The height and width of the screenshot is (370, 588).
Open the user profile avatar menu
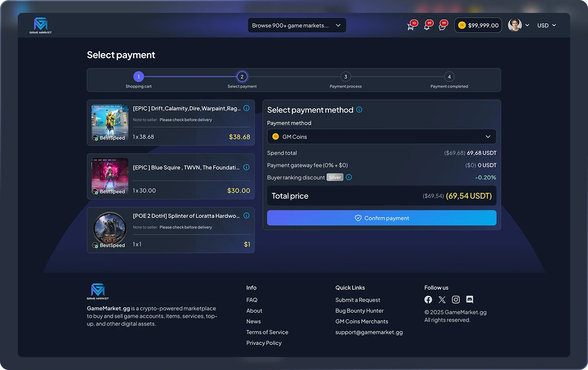point(518,25)
